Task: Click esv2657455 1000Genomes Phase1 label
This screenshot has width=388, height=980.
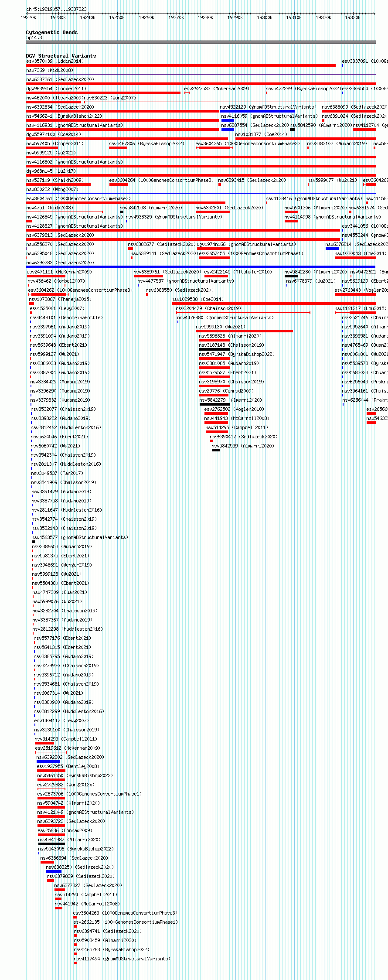Action: (252, 253)
